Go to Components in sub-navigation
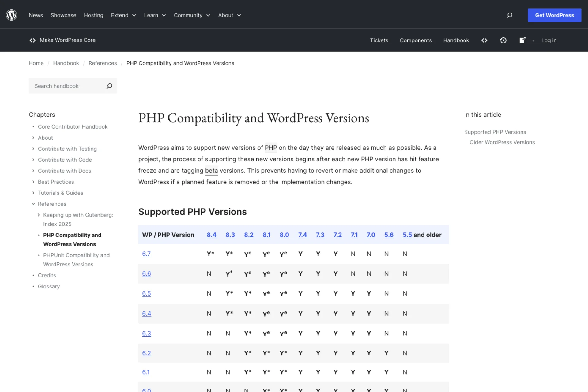Screen dimensions: 588x392 (416, 40)
